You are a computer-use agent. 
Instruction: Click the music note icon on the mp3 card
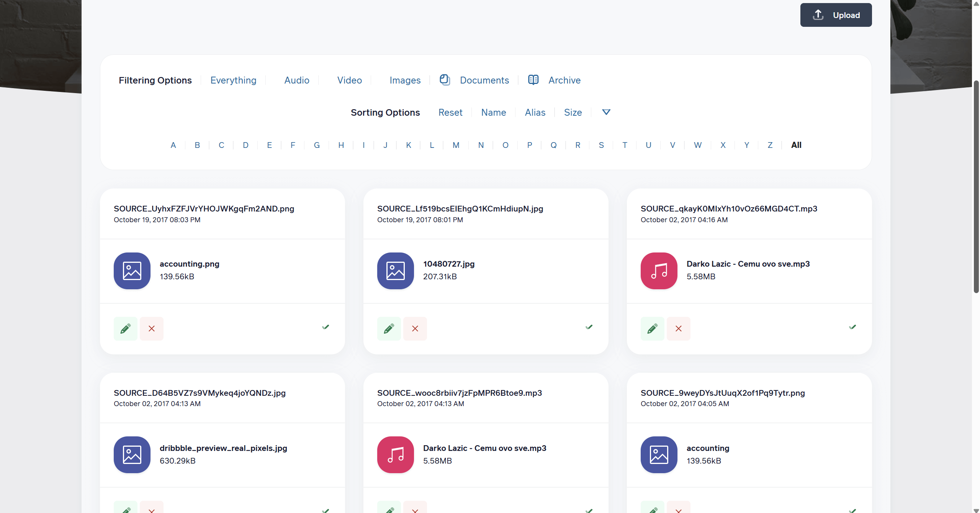pyautogui.click(x=658, y=271)
